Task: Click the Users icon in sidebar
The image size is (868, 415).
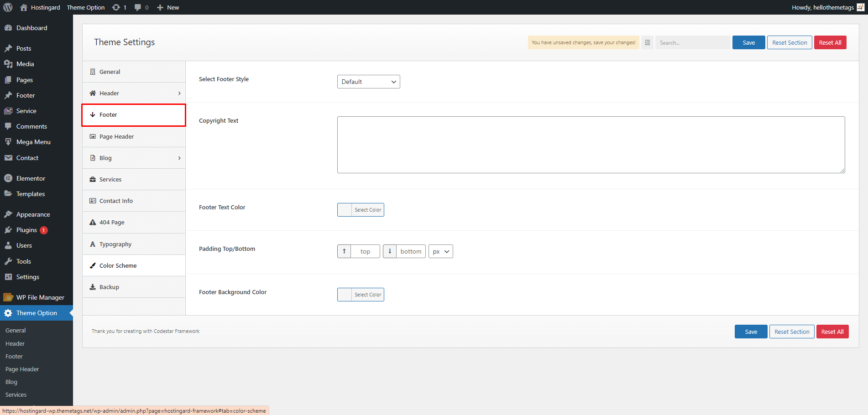Action: coord(8,245)
